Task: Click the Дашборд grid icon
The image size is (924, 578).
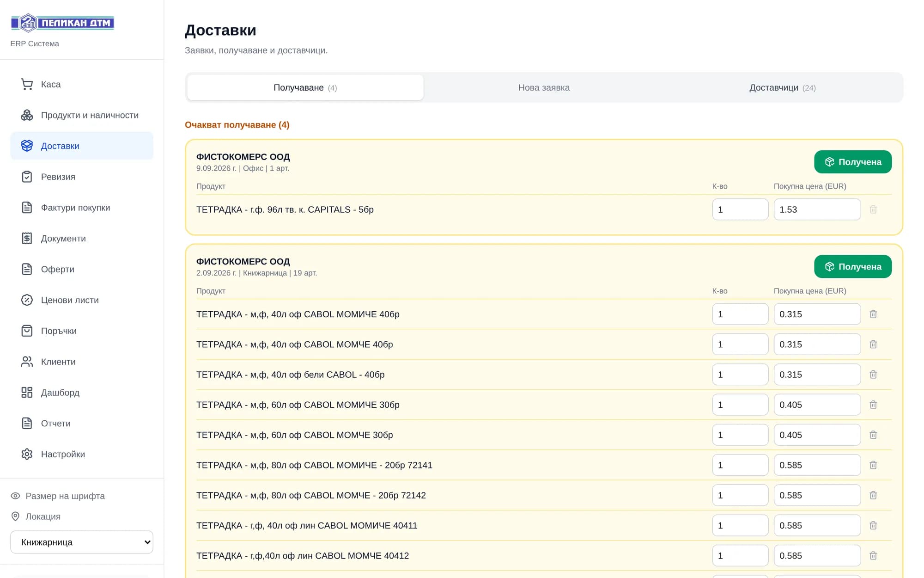Action: coord(27,393)
